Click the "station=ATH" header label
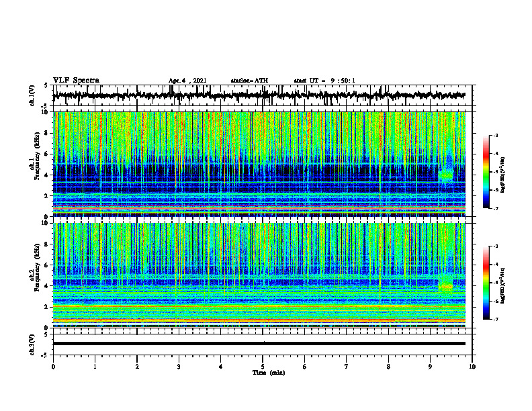The width and height of the screenshot is (532, 411). click(249, 81)
